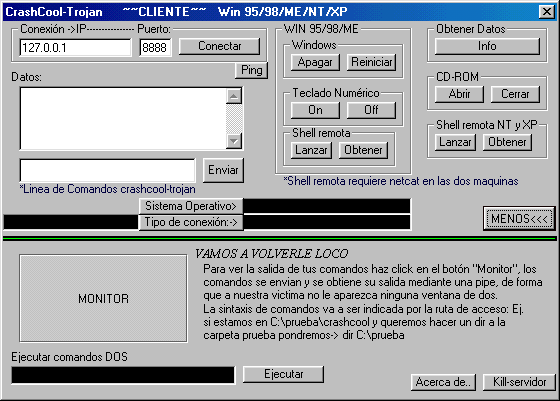Launch Shell remota in WIN 95/98/ME group

coord(311,150)
